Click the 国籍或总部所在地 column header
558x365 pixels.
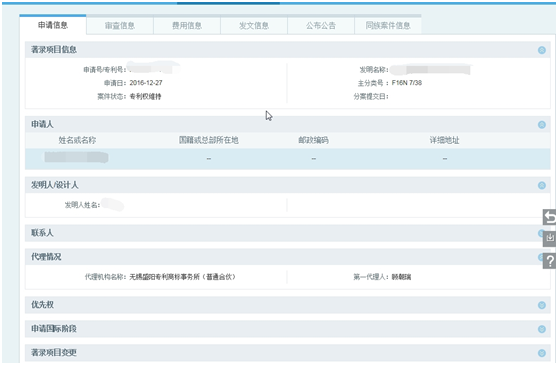click(209, 140)
